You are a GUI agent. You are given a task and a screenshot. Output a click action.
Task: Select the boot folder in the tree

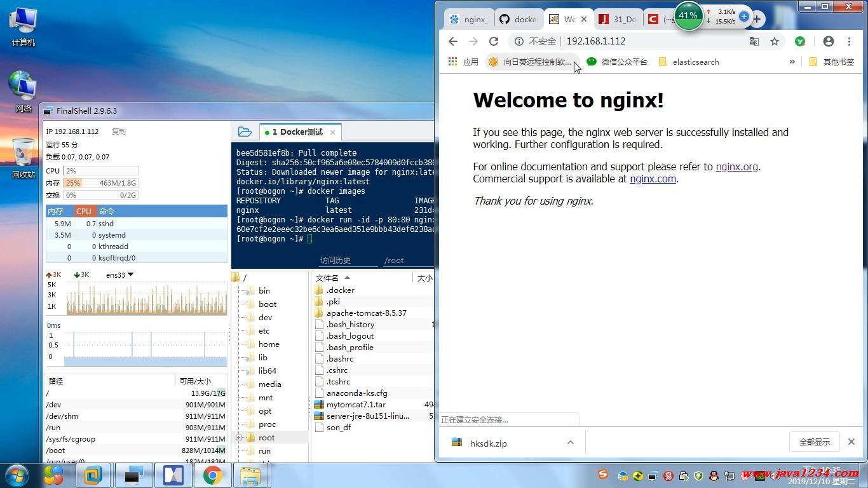click(x=268, y=304)
